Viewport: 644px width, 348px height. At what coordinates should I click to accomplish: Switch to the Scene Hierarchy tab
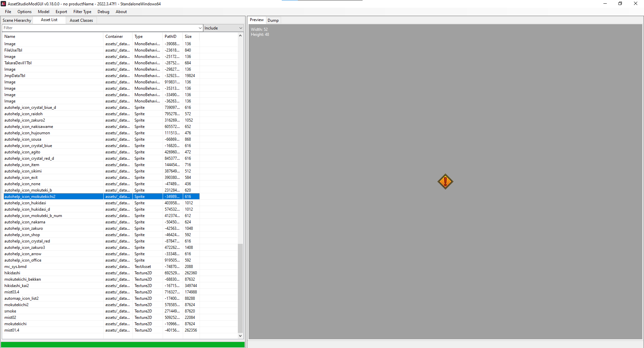pos(17,20)
